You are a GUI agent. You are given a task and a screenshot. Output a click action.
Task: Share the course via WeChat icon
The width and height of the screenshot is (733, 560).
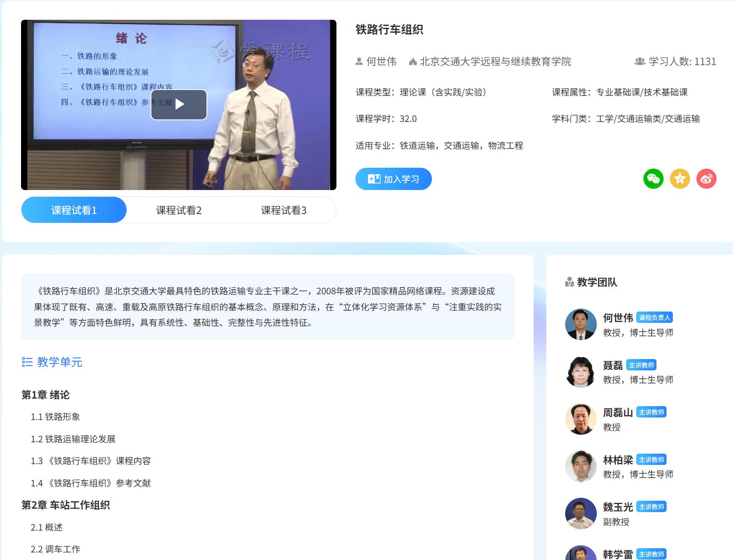click(653, 179)
